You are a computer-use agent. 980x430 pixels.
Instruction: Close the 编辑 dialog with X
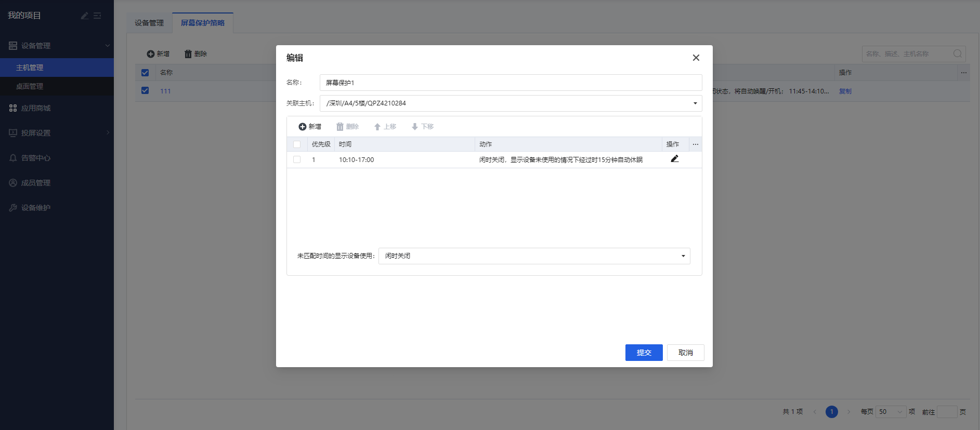tap(696, 58)
